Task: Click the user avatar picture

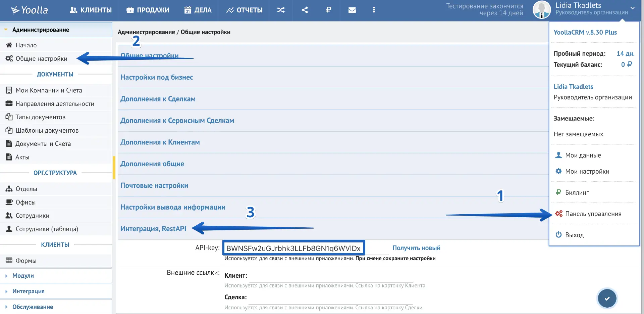Action: (541, 10)
